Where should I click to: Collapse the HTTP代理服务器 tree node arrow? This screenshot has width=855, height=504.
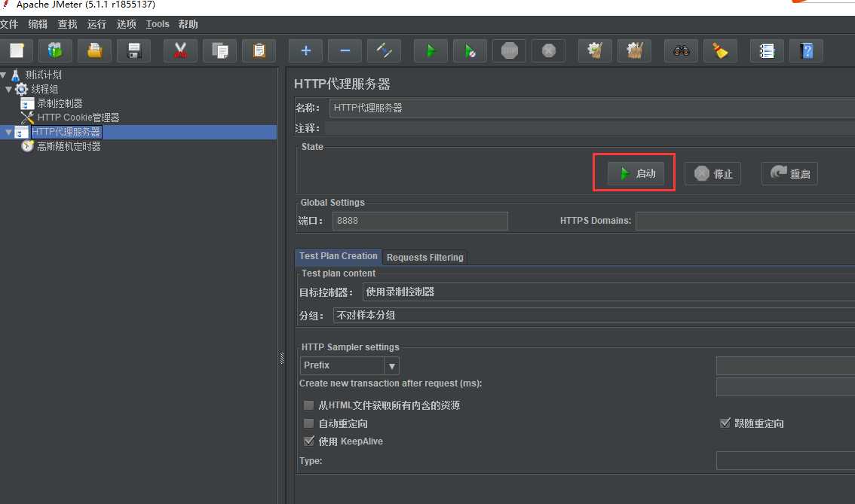tap(9, 132)
